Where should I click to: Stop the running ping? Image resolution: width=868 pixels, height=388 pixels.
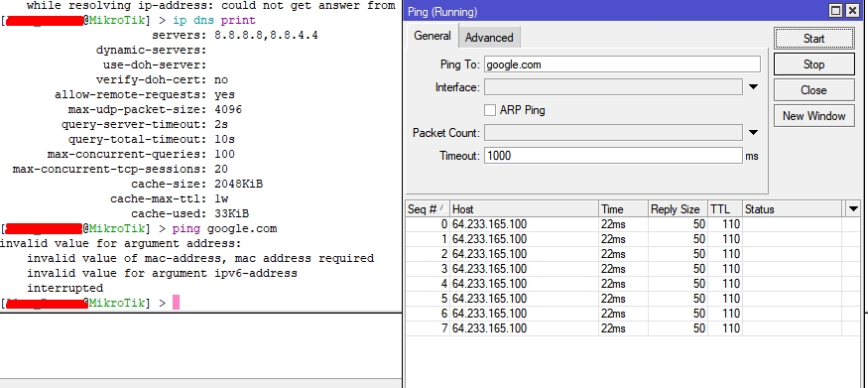[813, 65]
